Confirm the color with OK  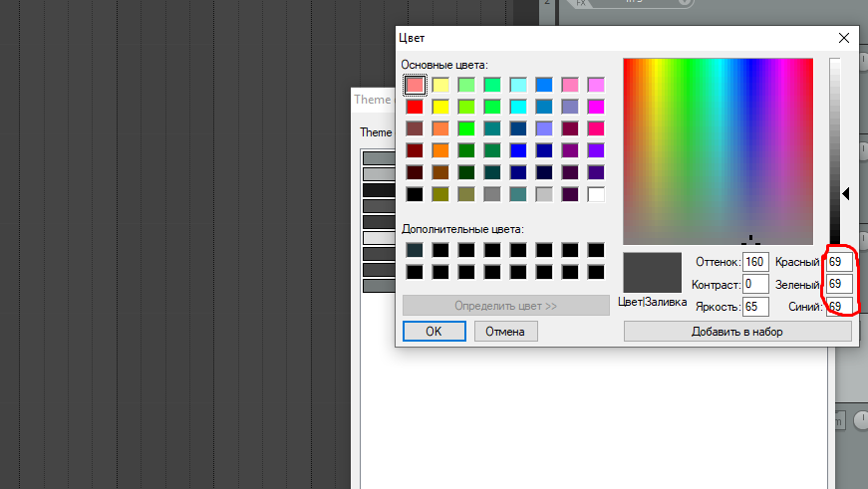tap(434, 332)
